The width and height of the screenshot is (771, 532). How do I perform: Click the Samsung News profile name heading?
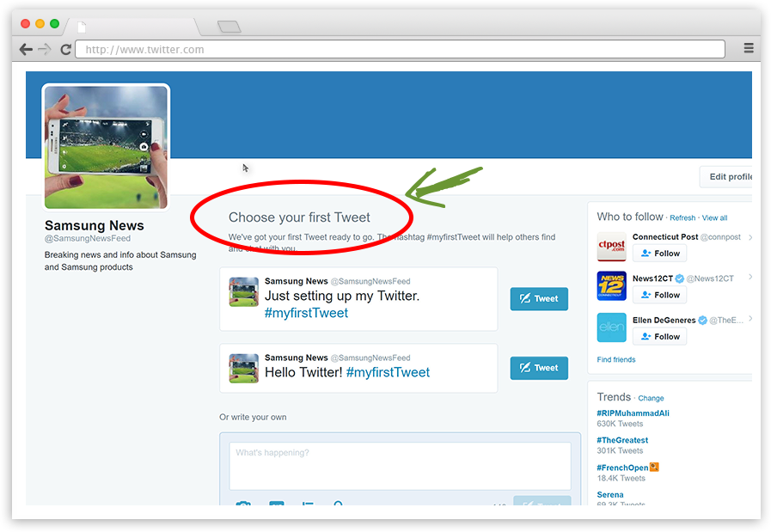tap(95, 226)
